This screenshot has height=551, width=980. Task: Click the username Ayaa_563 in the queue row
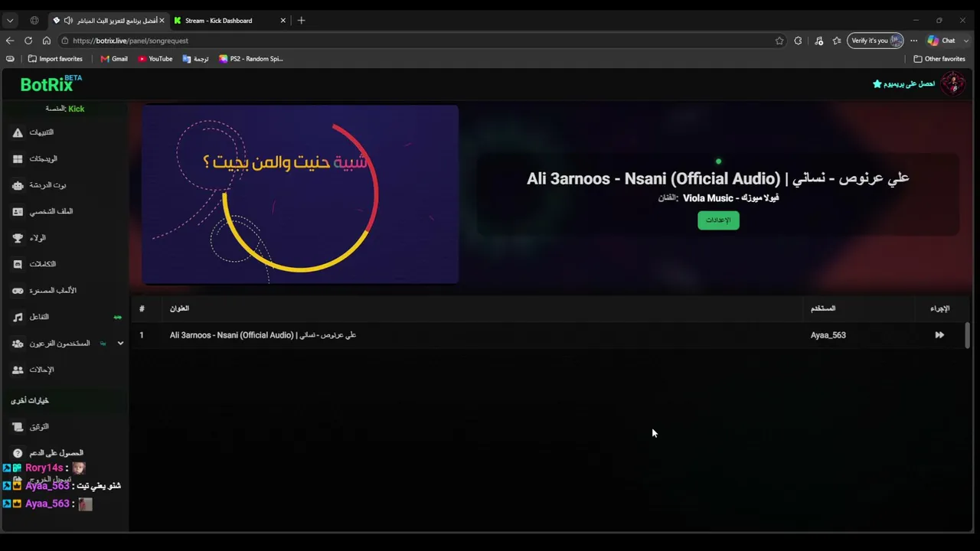[828, 335]
